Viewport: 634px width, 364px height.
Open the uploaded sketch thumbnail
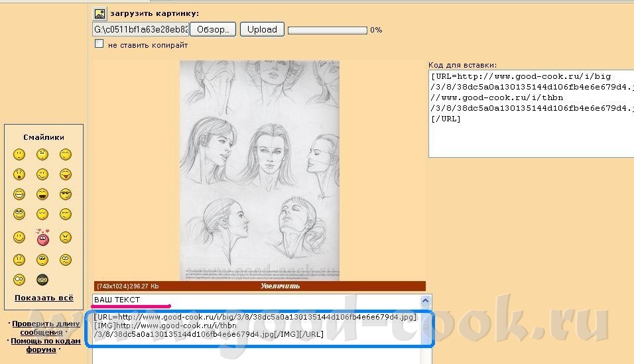[259, 170]
